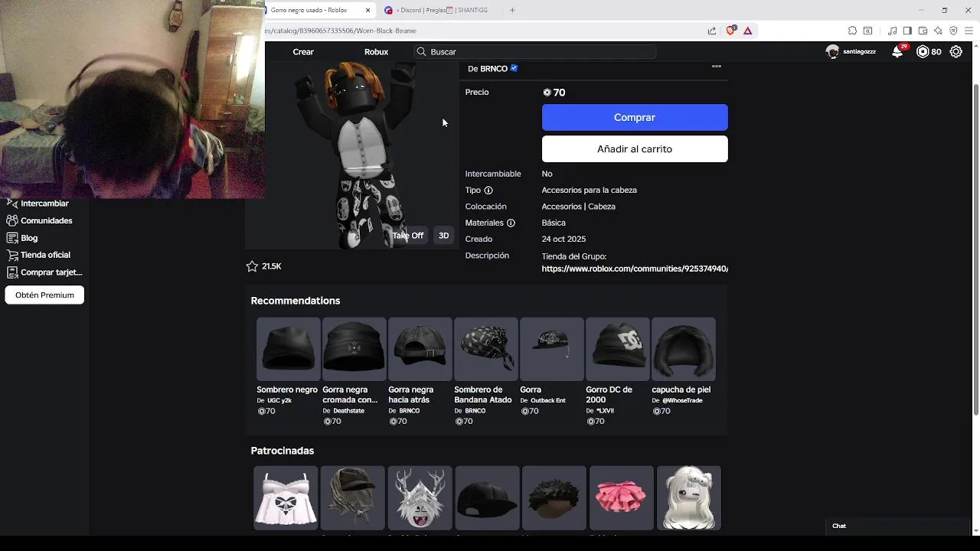
Task: Click the blue Comprar button
Action: click(x=635, y=117)
